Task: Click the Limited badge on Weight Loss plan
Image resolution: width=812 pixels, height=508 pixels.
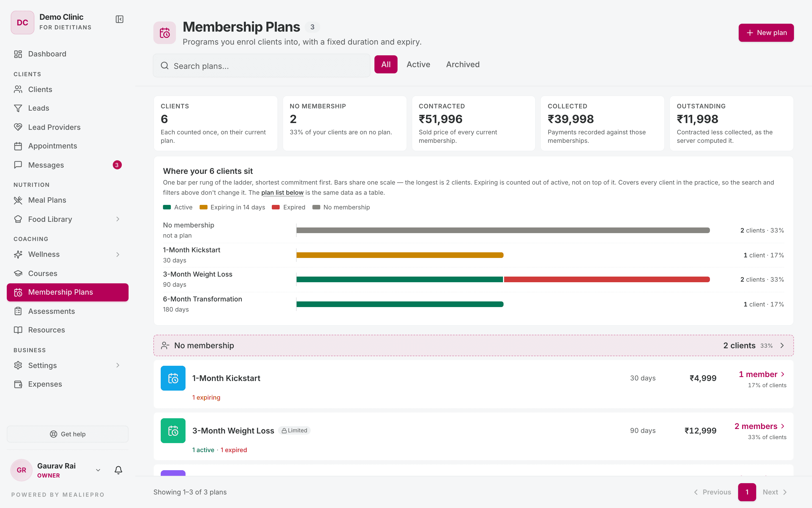Action: point(294,430)
